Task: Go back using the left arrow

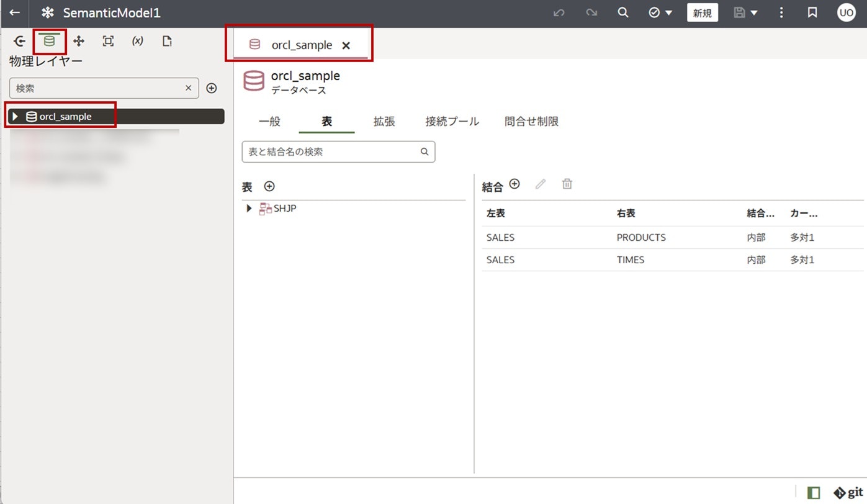Action: 14,12
